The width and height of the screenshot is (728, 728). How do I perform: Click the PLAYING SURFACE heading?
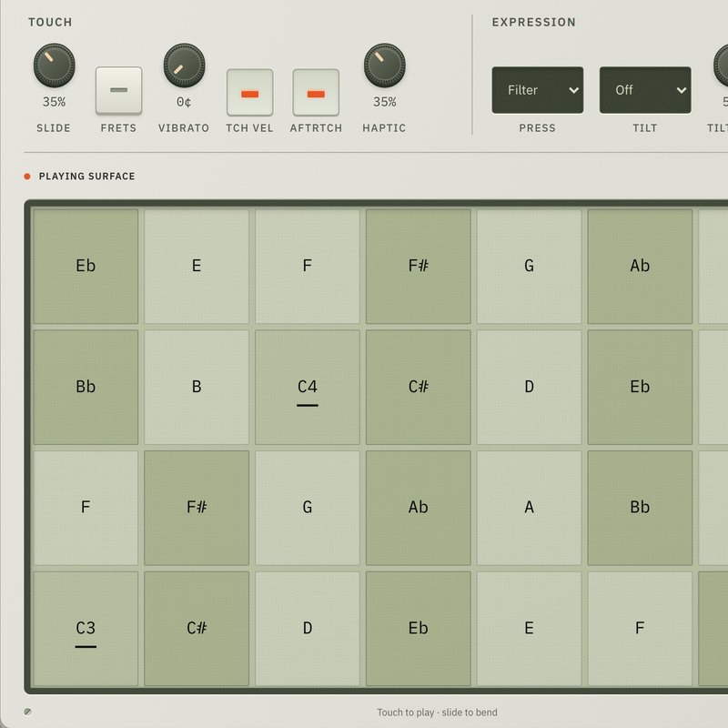click(86, 177)
